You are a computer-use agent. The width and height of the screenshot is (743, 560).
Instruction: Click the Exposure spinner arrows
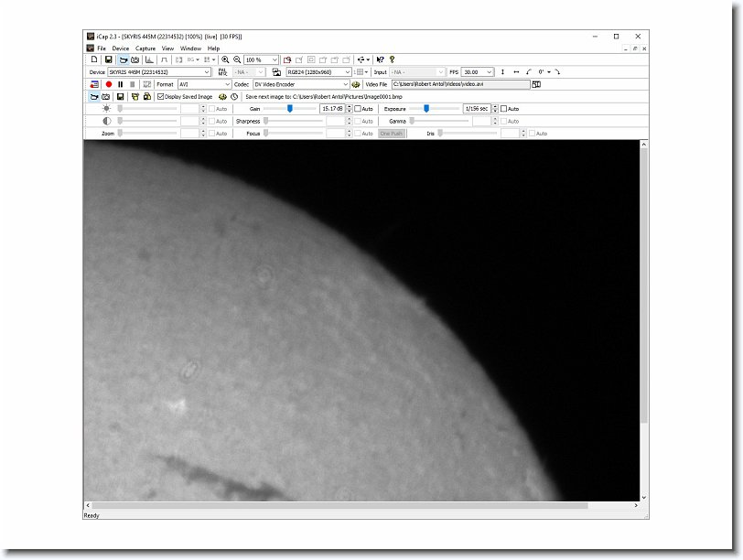(x=495, y=109)
